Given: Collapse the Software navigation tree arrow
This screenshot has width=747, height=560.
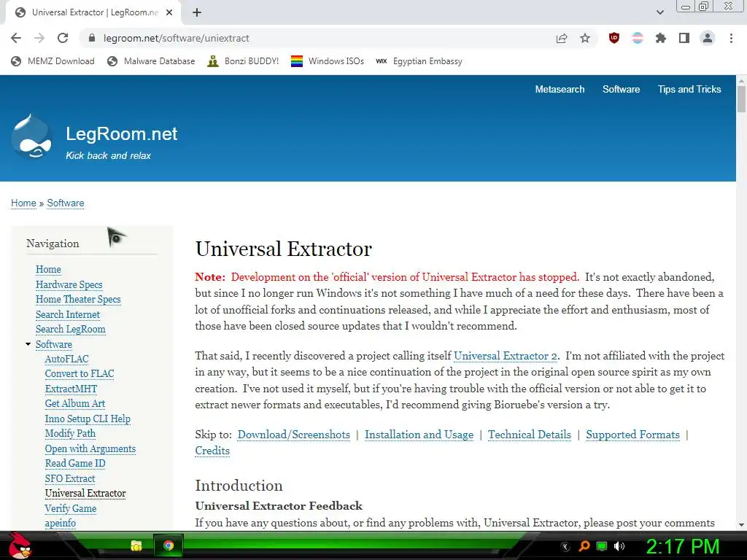Looking at the screenshot, I should point(28,344).
